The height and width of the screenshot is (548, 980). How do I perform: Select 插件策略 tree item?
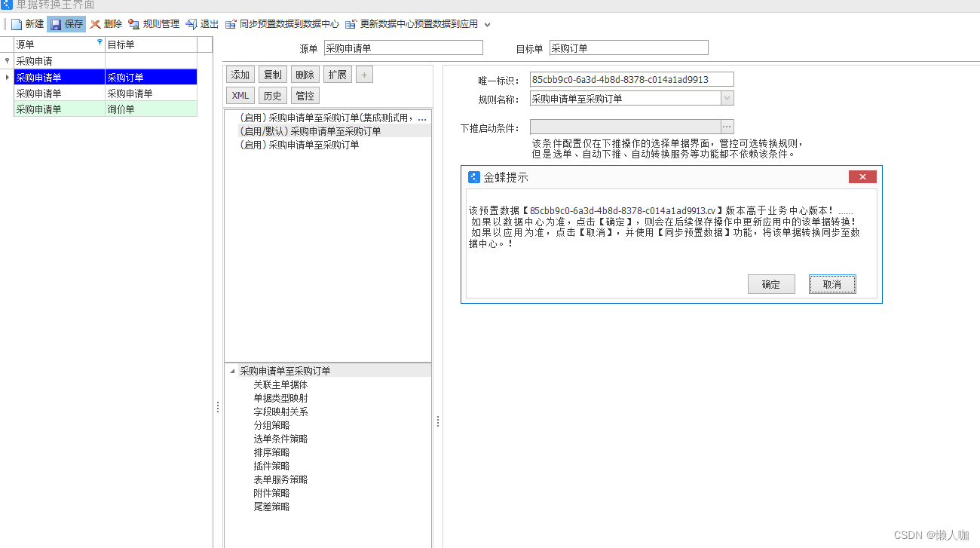point(271,466)
